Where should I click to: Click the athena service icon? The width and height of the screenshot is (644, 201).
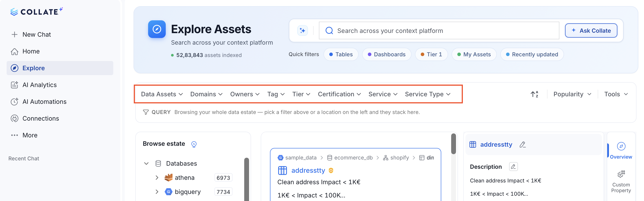click(169, 177)
